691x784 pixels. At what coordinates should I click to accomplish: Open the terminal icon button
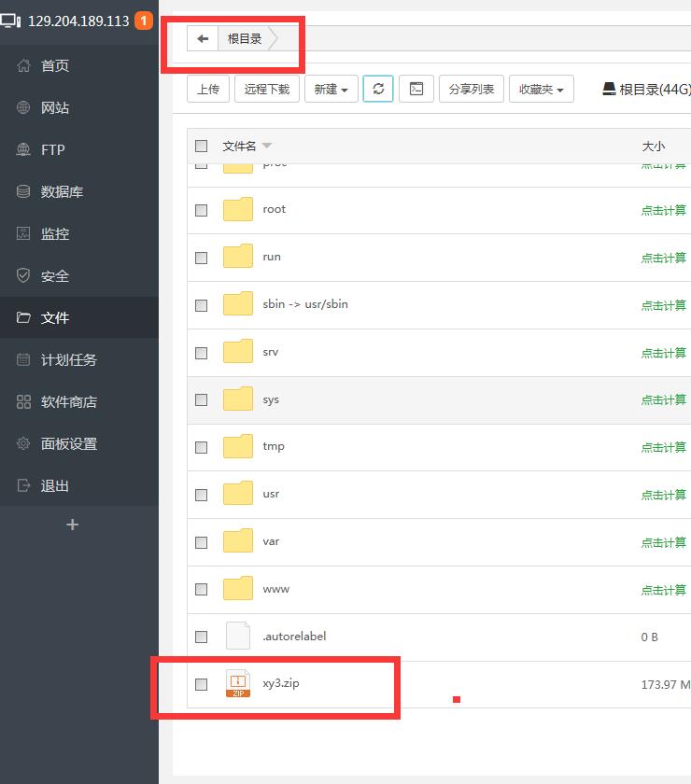coord(416,89)
